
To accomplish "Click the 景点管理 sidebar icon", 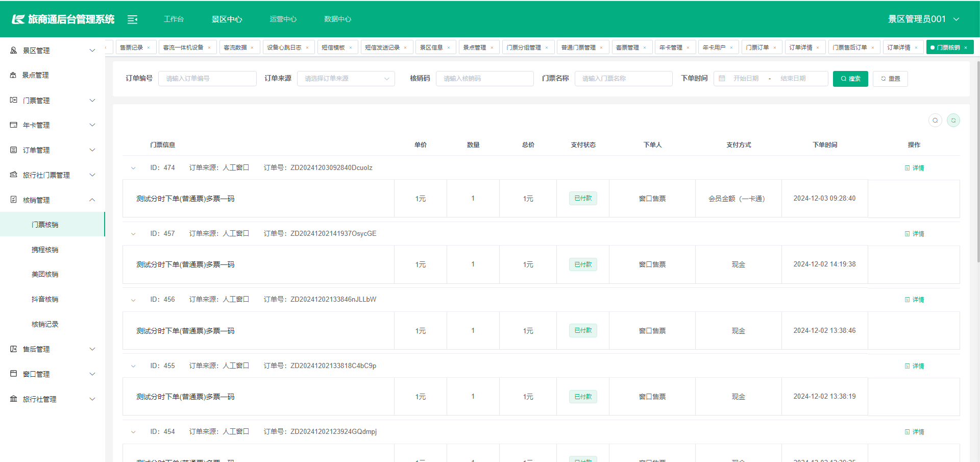I will click(x=13, y=75).
